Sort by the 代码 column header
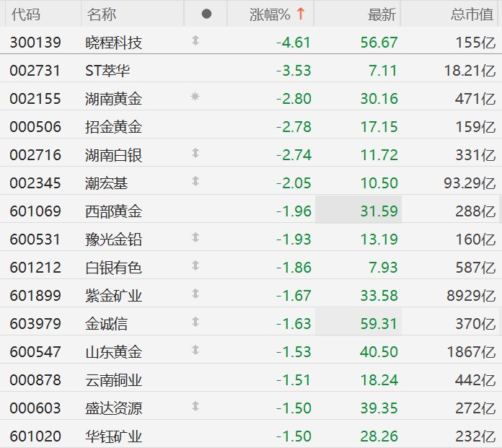The width and height of the screenshot is (502, 448). [x=25, y=14]
